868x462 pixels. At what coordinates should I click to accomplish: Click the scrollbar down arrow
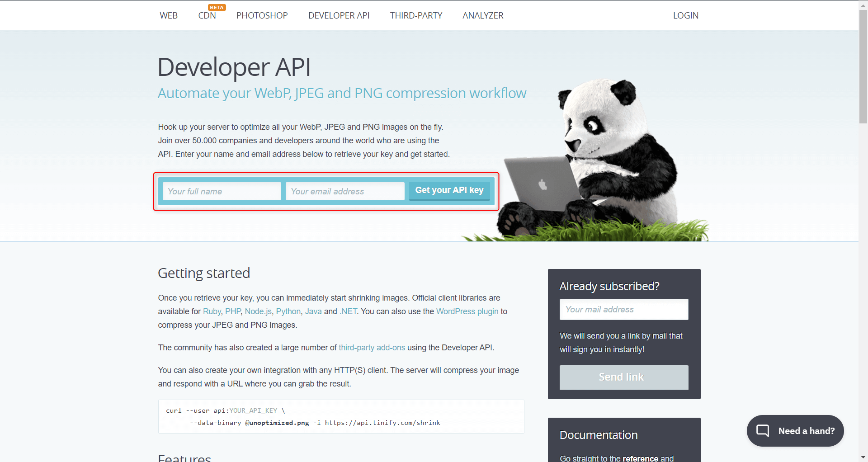[863, 457]
